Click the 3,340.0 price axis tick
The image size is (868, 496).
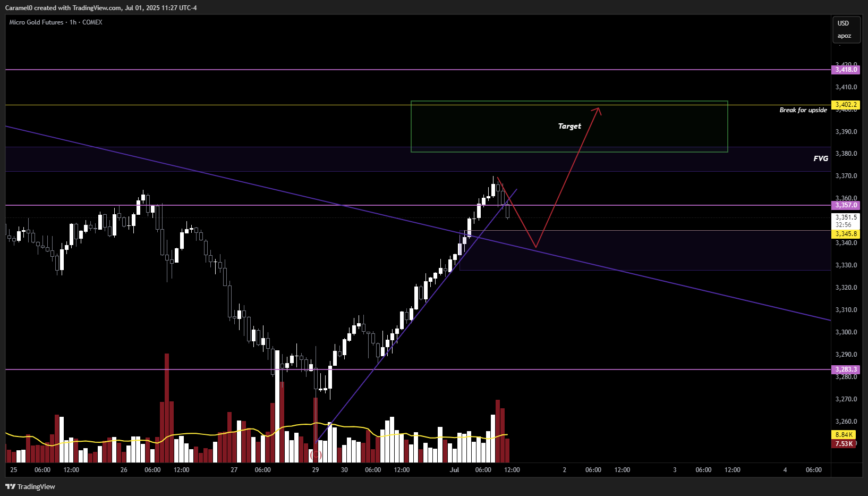point(846,243)
